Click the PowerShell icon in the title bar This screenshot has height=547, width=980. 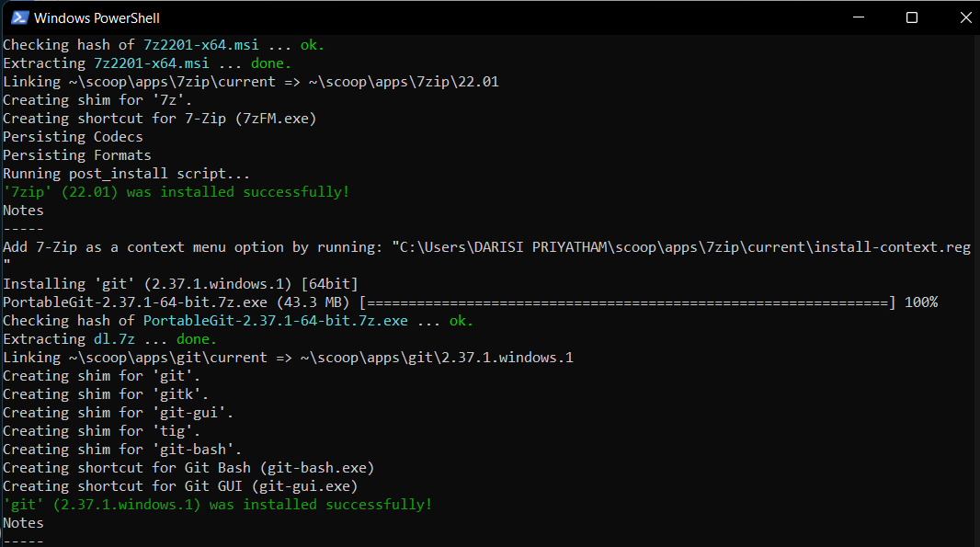[19, 17]
